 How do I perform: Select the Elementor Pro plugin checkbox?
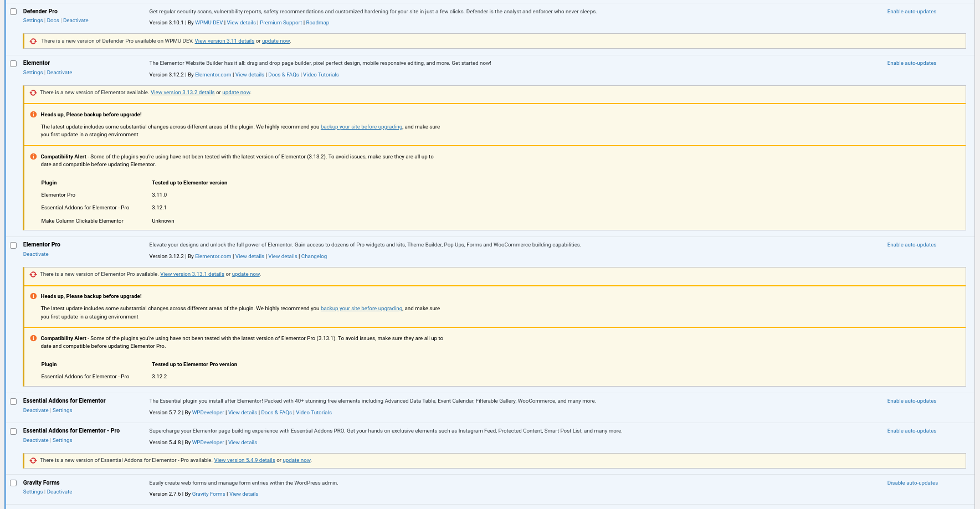click(13, 245)
